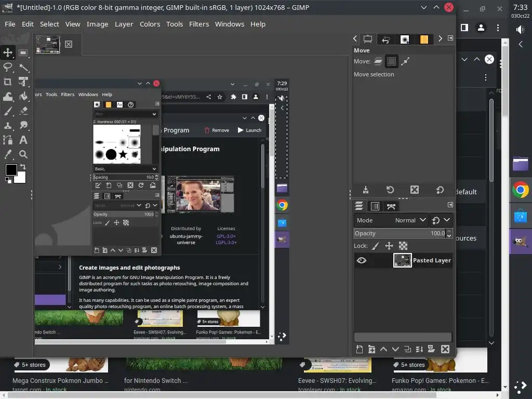The width and height of the screenshot is (532, 399).
Task: Switch to the Channels tab
Action: (375, 206)
